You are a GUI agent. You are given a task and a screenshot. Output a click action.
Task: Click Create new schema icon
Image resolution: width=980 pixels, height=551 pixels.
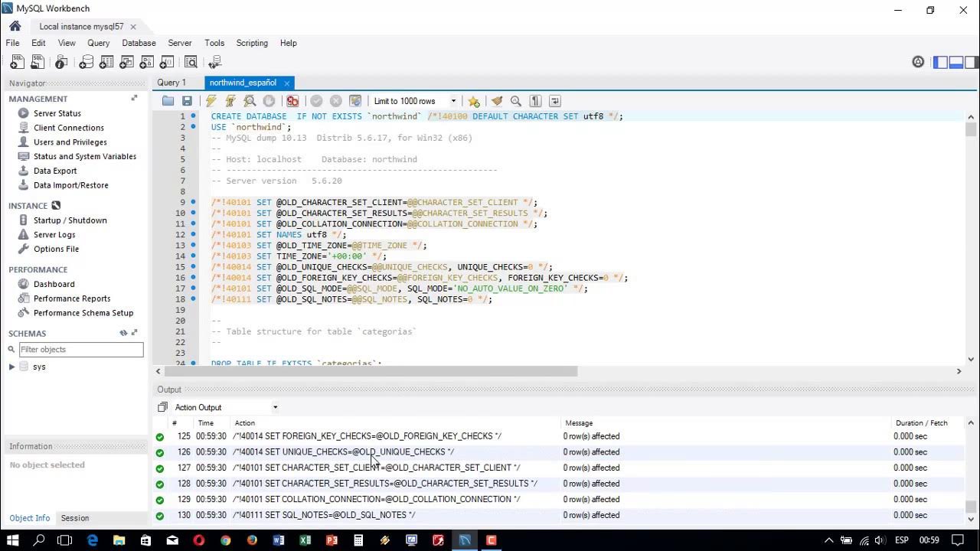(86, 62)
